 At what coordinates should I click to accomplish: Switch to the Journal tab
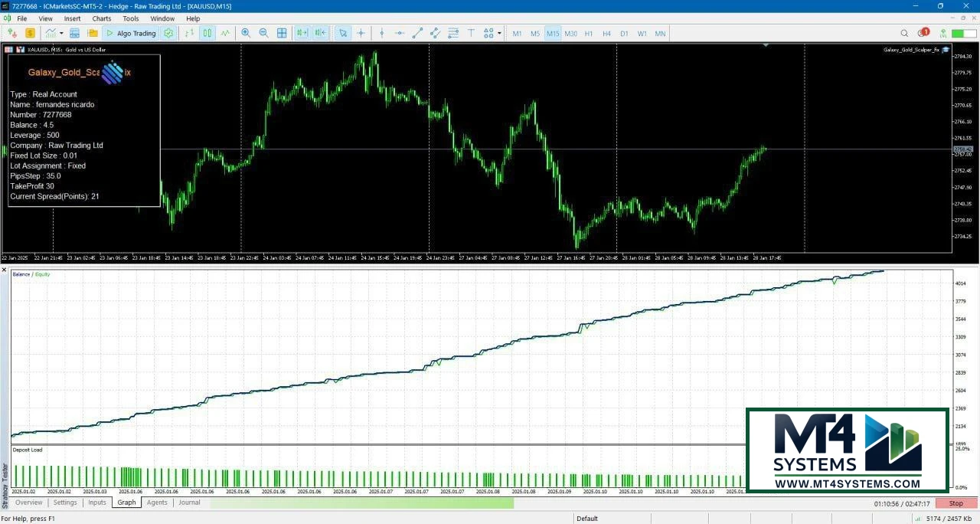189,503
